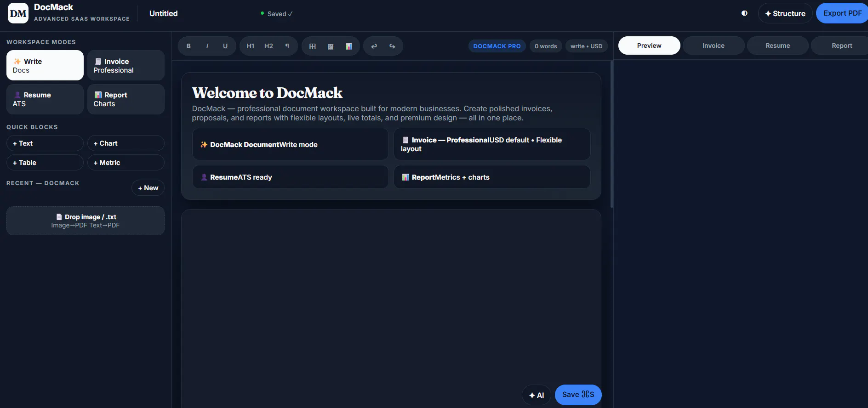Image resolution: width=868 pixels, height=408 pixels.
Task: Toggle bold formatting in the toolbar
Action: (188, 46)
